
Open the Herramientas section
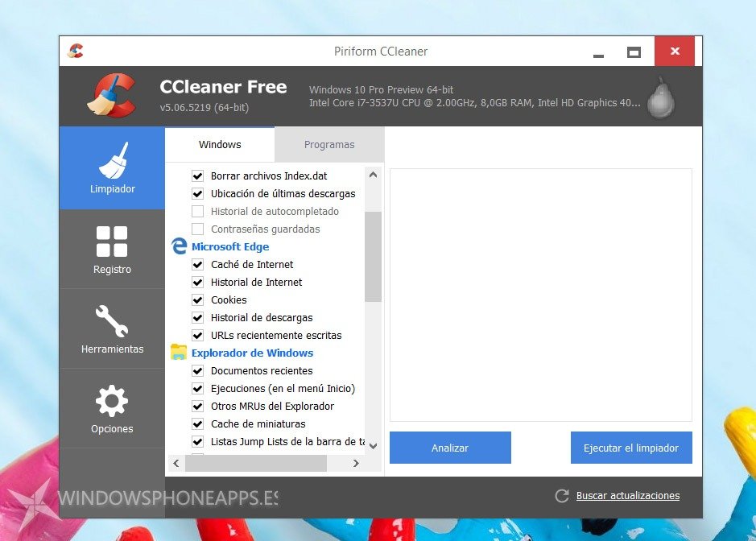coord(112,328)
